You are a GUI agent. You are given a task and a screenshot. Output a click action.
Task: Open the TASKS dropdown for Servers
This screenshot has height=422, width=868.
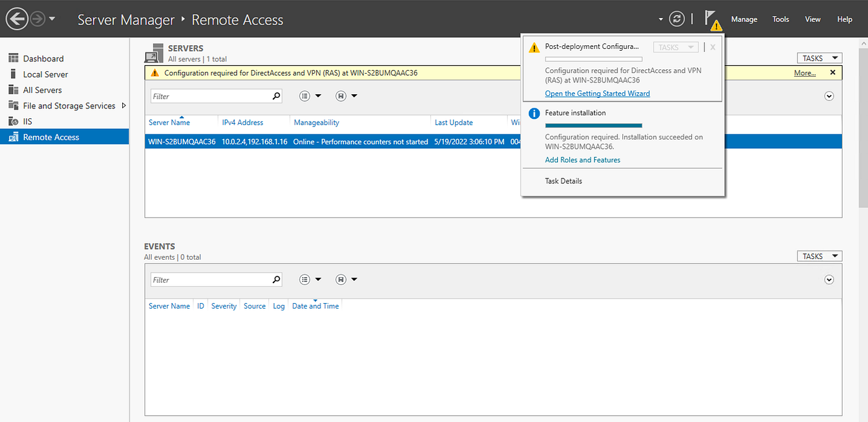click(819, 58)
